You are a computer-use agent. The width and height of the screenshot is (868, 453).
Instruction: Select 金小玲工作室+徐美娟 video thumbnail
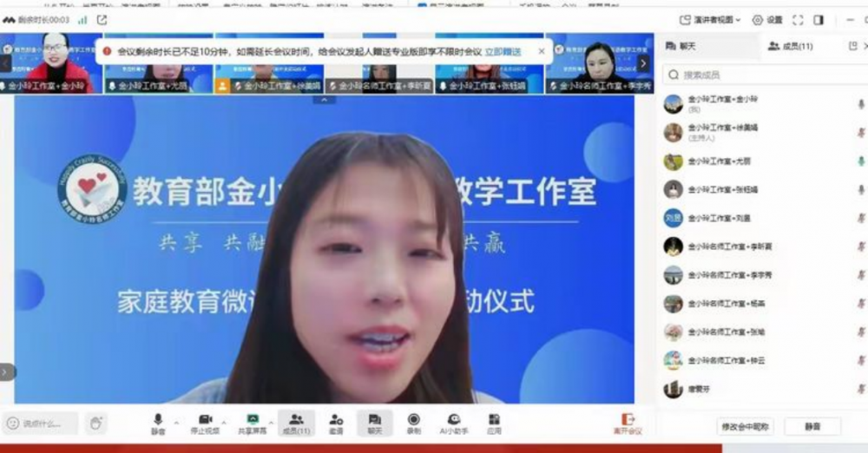[269, 62]
